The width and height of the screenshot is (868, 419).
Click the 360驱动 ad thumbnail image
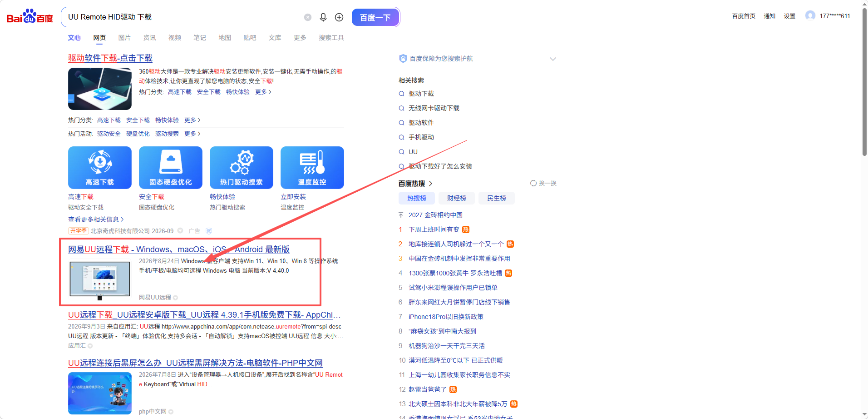tap(100, 89)
